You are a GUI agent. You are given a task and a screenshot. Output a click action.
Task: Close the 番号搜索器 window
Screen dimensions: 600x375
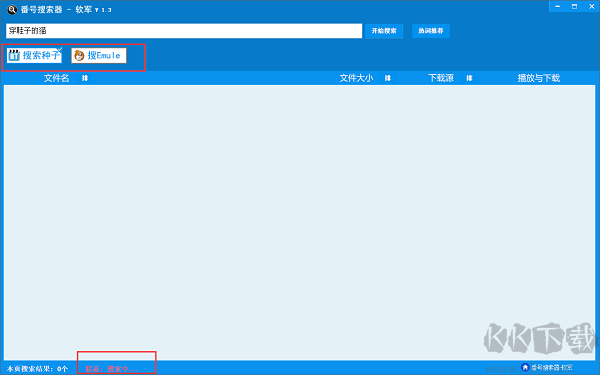(591, 7)
